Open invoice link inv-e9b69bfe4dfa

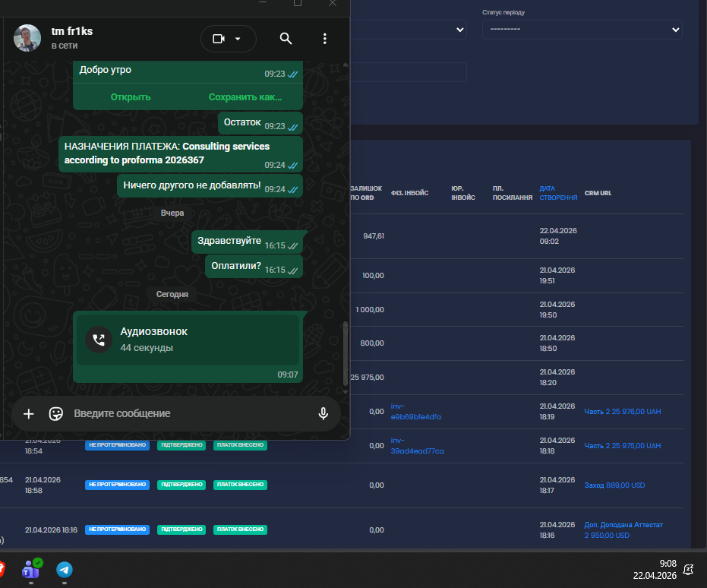(415, 412)
